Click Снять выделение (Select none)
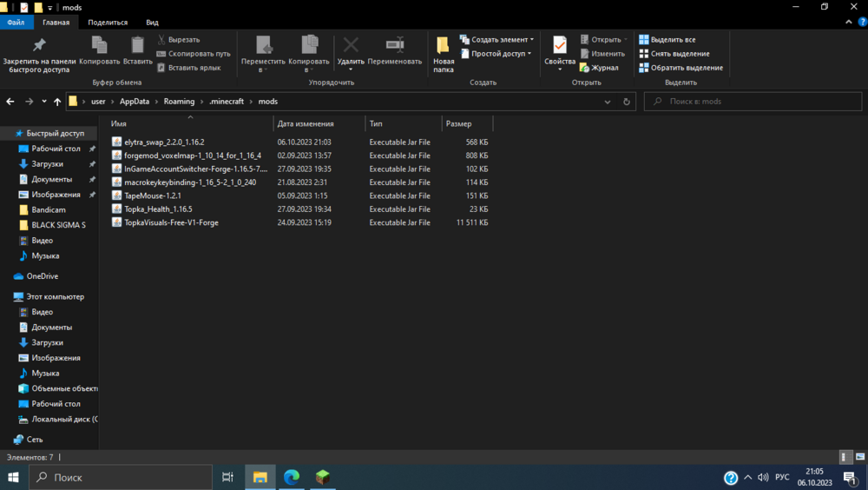 tap(674, 54)
